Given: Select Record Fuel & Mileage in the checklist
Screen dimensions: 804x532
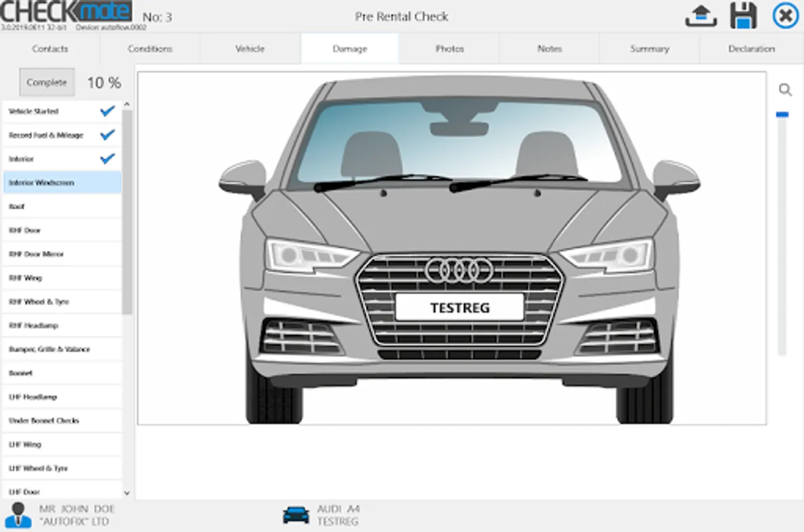Looking at the screenshot, I should pyautogui.click(x=62, y=135).
